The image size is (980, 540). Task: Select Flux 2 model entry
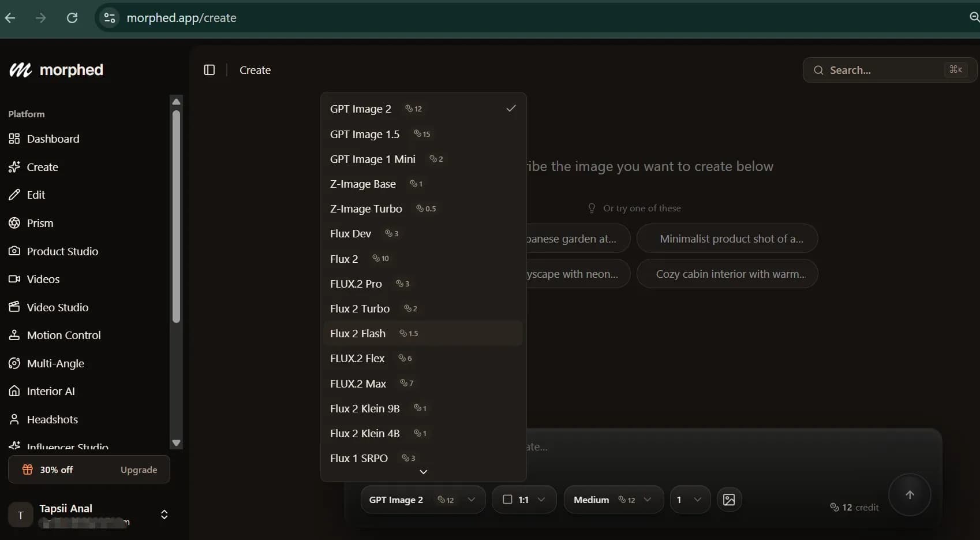[423, 259]
